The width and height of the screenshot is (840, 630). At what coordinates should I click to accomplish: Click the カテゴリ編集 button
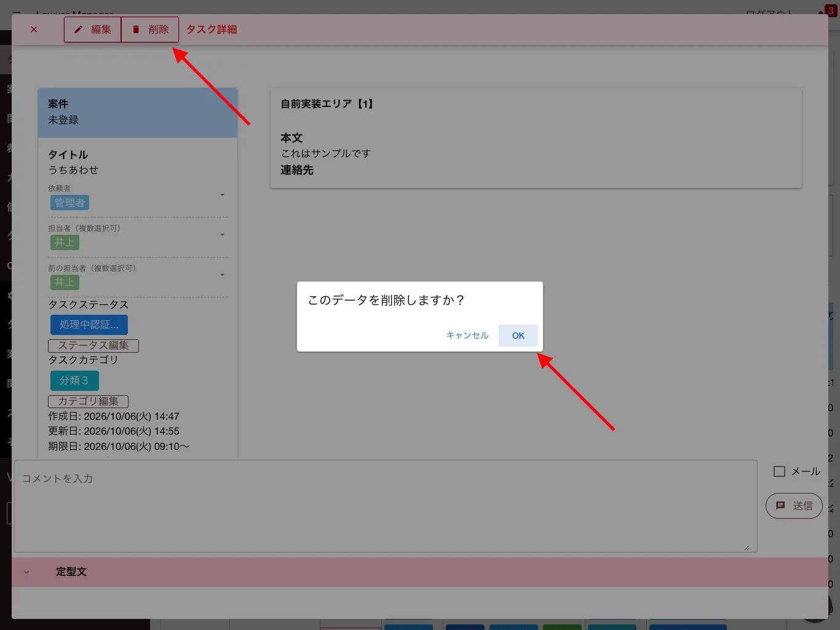pyautogui.click(x=88, y=401)
